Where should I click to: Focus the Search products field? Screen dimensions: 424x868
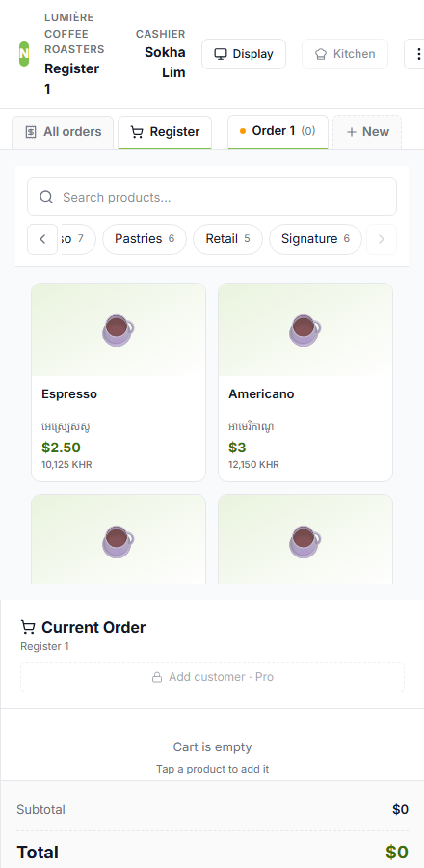[212, 197]
